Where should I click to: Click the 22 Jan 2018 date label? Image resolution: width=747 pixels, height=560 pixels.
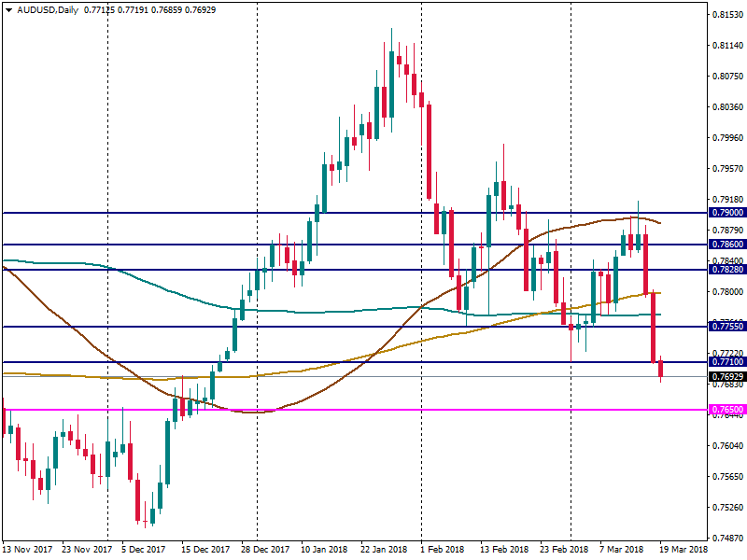384,551
